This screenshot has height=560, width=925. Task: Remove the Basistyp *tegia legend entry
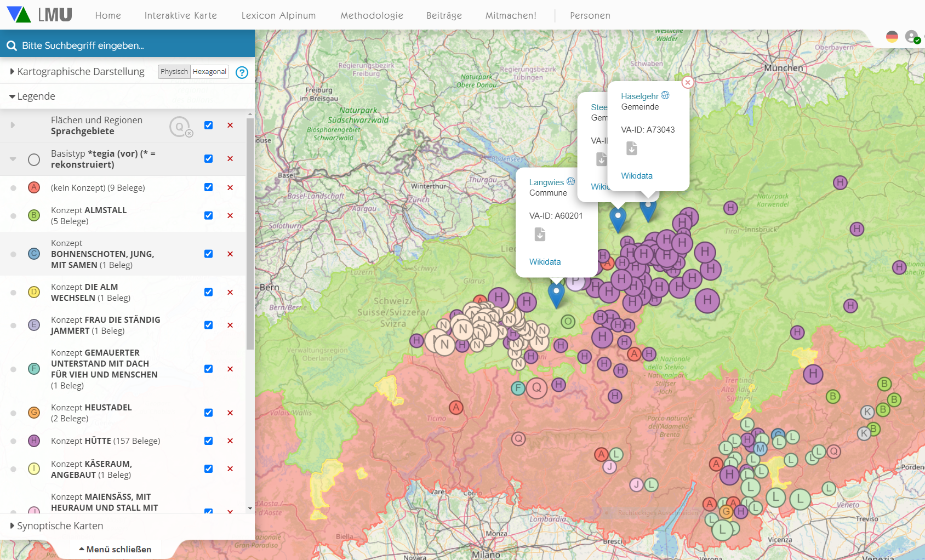click(230, 159)
